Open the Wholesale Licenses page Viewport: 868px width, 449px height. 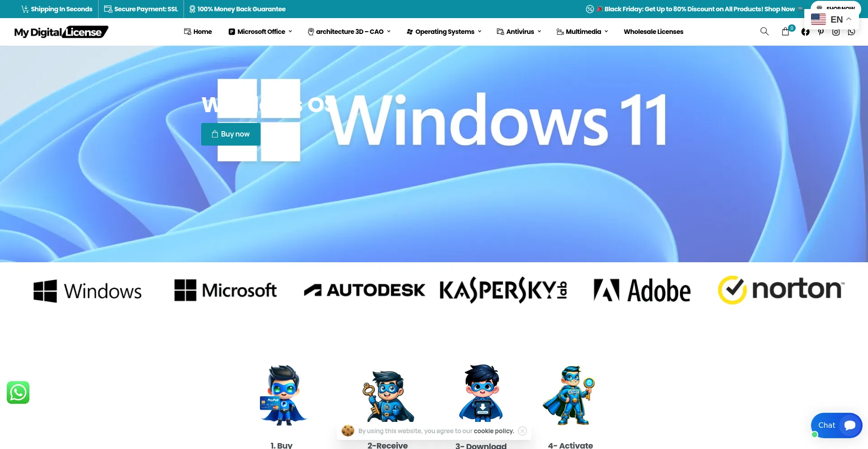(x=654, y=31)
